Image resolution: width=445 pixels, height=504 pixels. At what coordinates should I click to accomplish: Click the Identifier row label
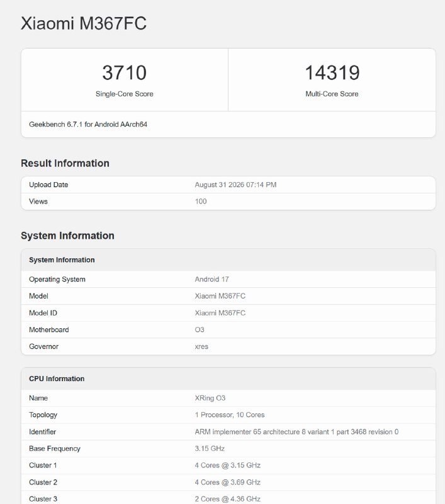[x=42, y=432]
